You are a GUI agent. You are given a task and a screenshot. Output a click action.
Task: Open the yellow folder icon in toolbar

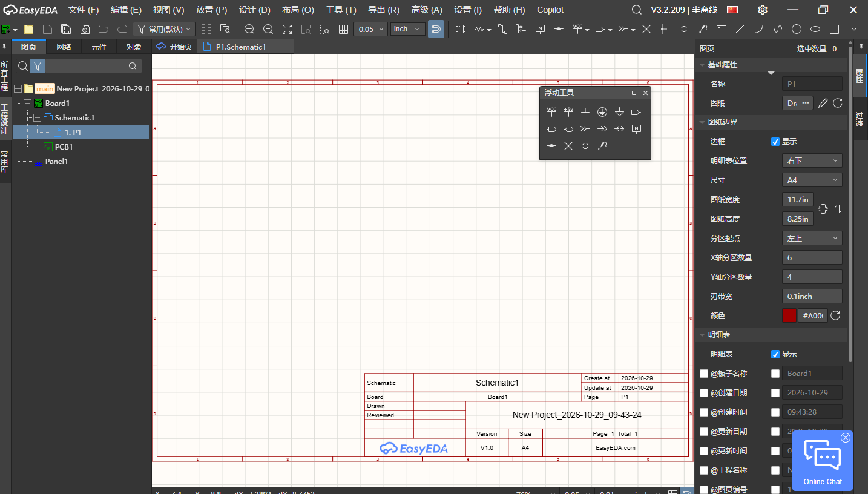28,29
